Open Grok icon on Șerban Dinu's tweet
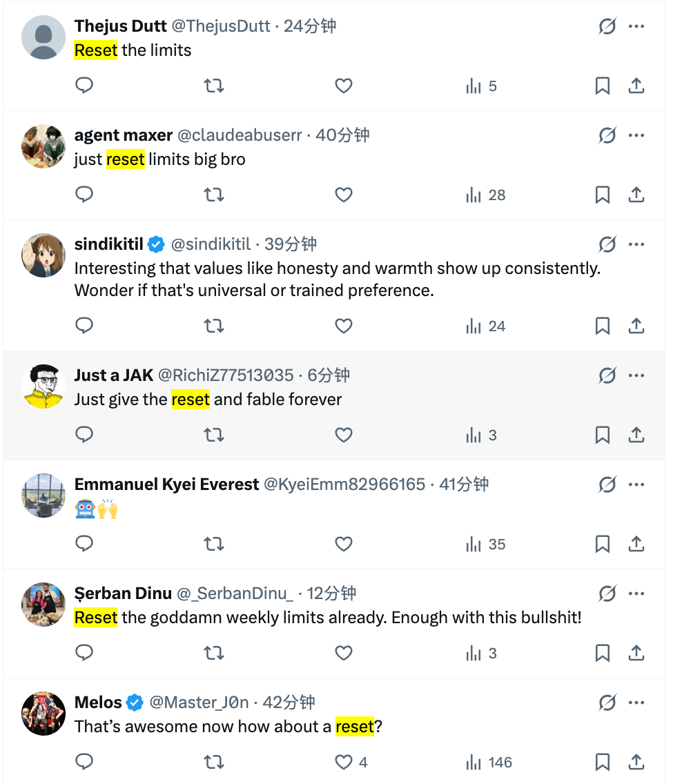682x784 pixels. pos(607,594)
